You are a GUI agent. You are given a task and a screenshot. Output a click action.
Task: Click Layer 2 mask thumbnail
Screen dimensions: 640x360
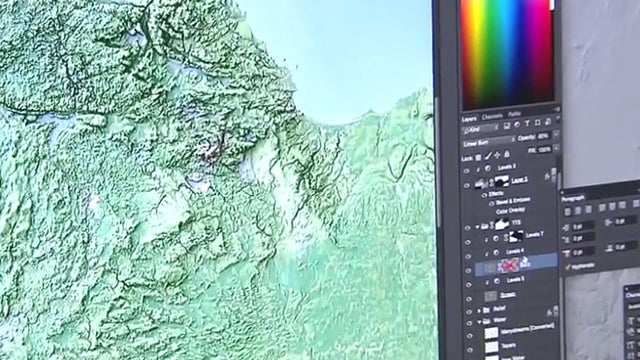[502, 182]
